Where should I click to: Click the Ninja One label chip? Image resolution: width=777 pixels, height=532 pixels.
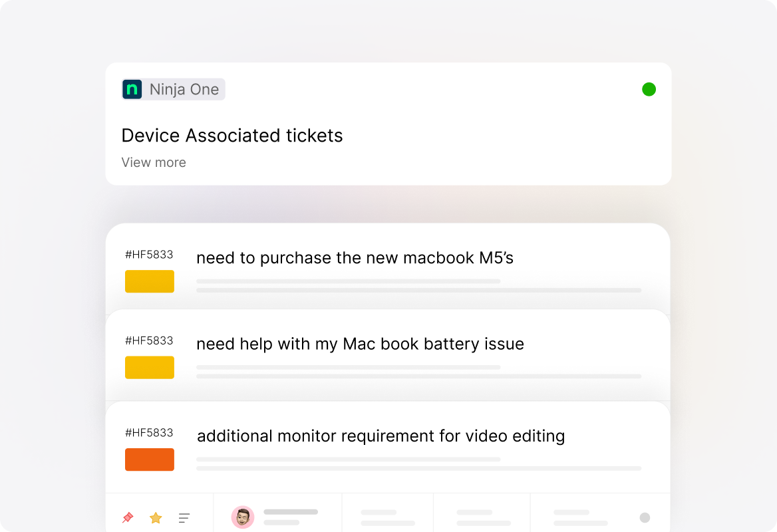(x=173, y=88)
